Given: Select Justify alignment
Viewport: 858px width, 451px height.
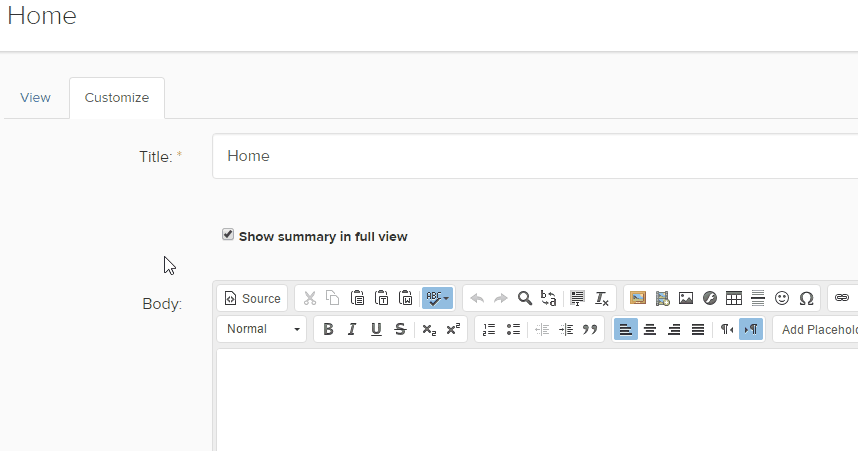Looking at the screenshot, I should coord(698,329).
